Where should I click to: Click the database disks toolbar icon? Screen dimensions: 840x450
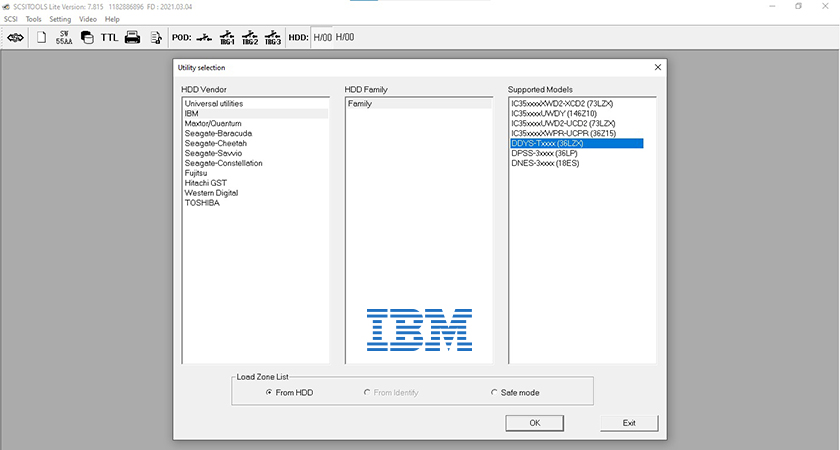(x=87, y=38)
